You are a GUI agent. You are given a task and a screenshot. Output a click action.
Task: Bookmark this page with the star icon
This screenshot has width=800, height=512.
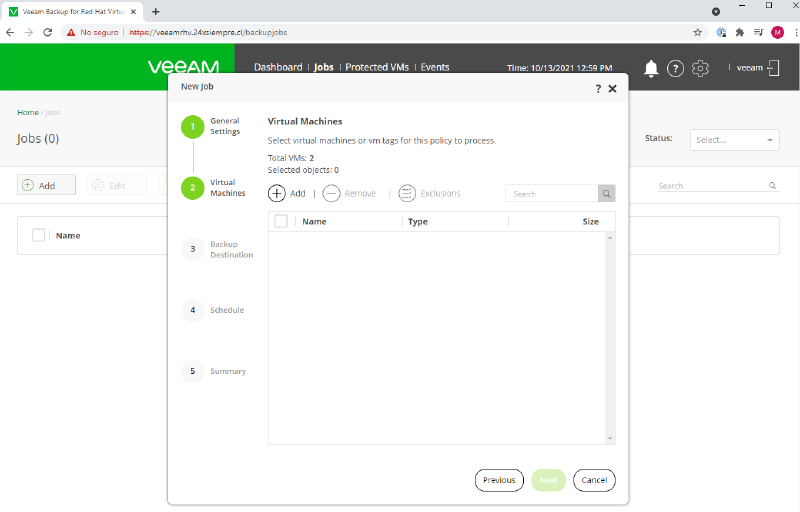tap(697, 33)
